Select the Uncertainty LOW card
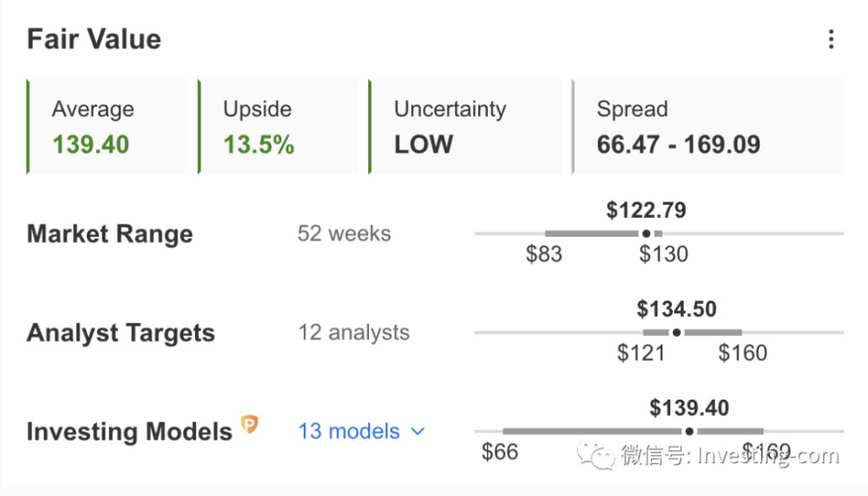This screenshot has height=496, width=868. pyautogui.click(x=465, y=127)
